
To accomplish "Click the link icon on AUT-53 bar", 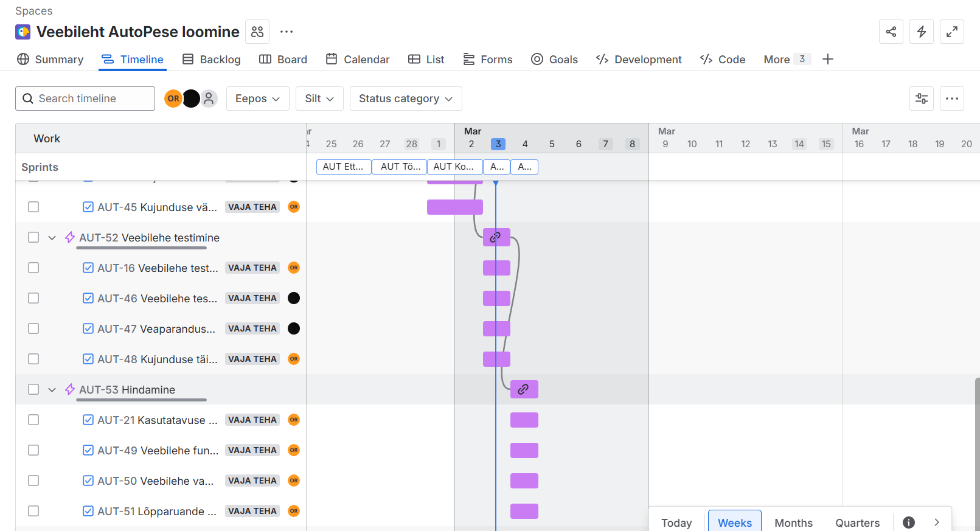I will click(523, 389).
